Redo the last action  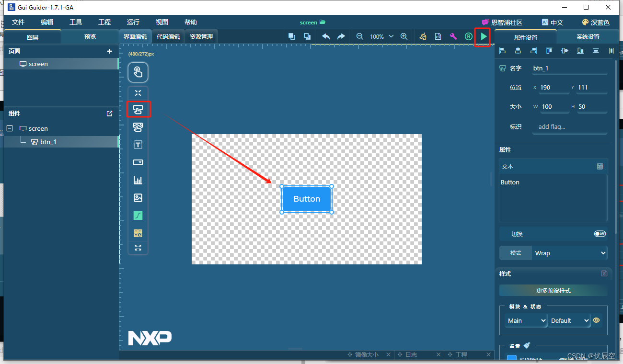click(341, 36)
